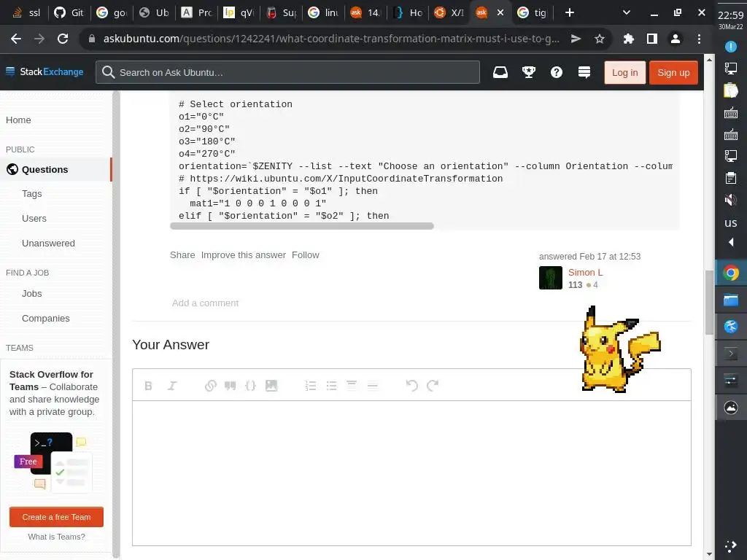
Task: Open Chrome's three-dot menu
Action: pyautogui.click(x=699, y=39)
